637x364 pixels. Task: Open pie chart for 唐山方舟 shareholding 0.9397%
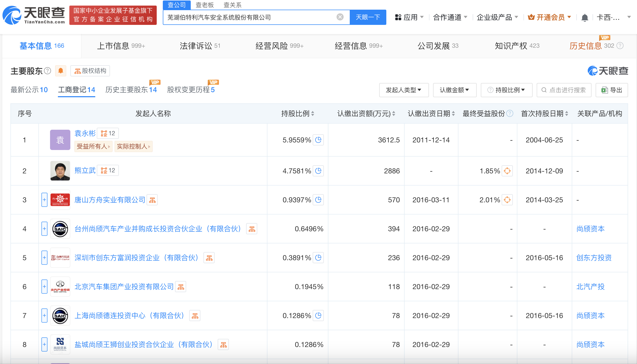[318, 200]
